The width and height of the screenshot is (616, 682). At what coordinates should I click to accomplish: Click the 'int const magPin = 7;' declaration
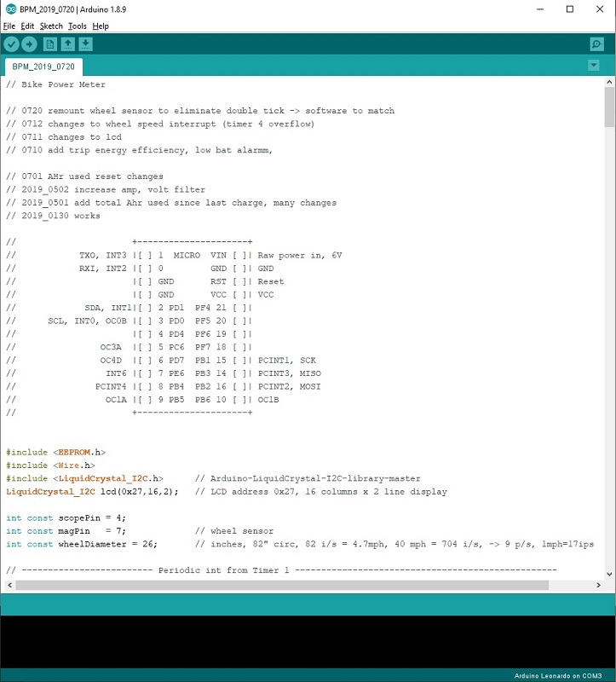point(66,530)
